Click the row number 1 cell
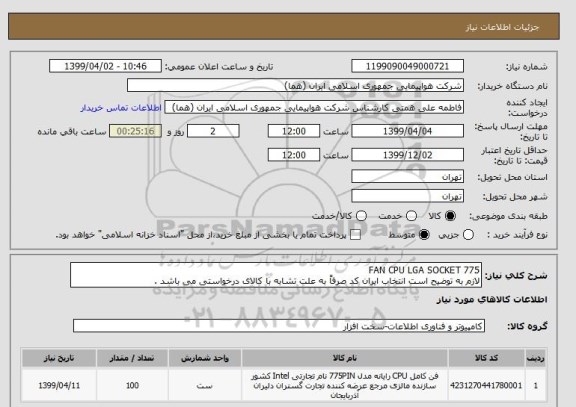Image resolution: width=576 pixels, height=407 pixels. [x=536, y=386]
